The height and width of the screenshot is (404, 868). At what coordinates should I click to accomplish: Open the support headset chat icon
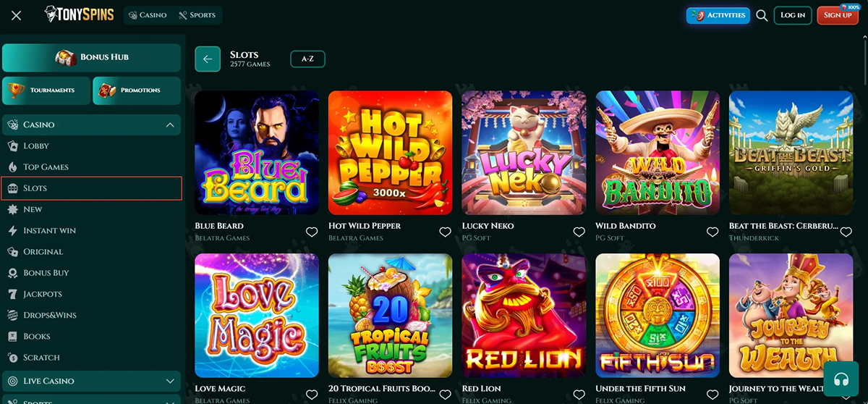click(841, 379)
